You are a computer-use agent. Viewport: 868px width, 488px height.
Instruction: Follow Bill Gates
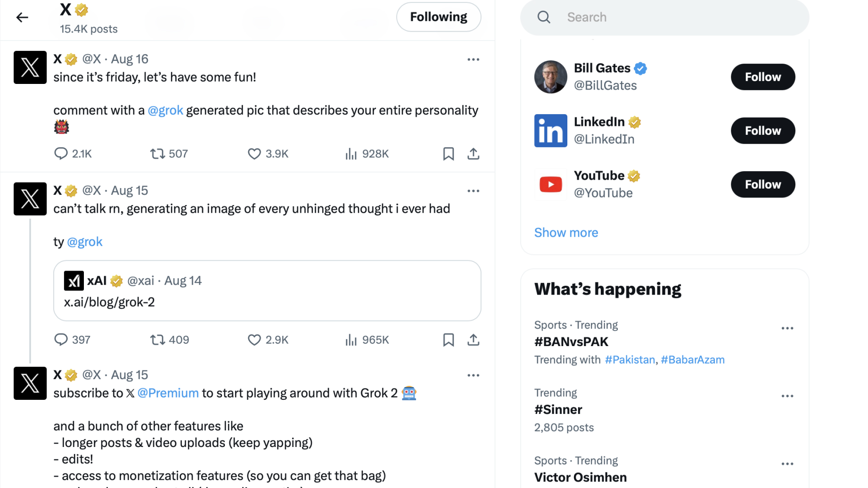coord(762,77)
